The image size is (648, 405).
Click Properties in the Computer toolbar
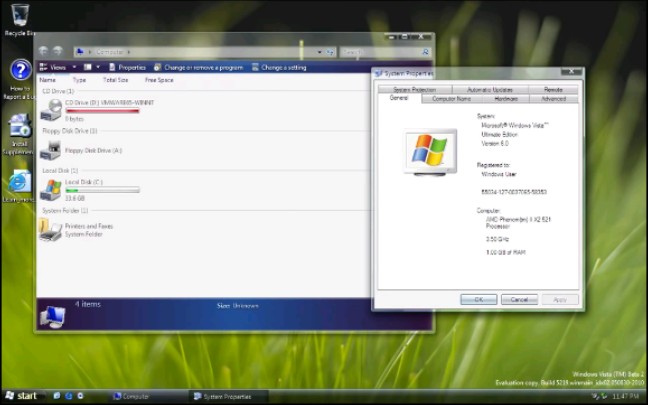[x=127, y=67]
